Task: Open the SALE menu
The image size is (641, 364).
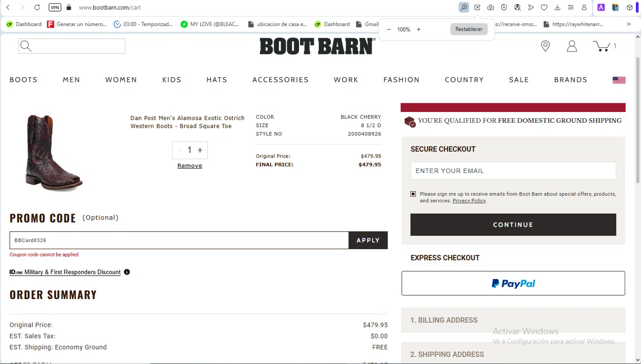Action: (519, 80)
